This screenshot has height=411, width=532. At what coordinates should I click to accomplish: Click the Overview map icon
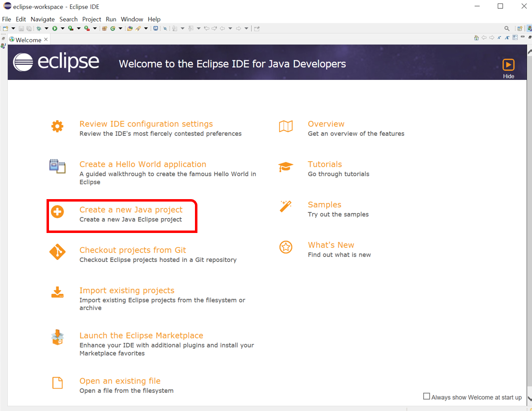[286, 127]
